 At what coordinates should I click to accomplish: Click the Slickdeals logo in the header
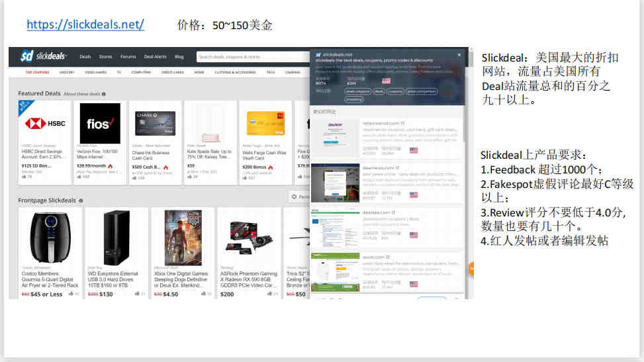coord(43,56)
